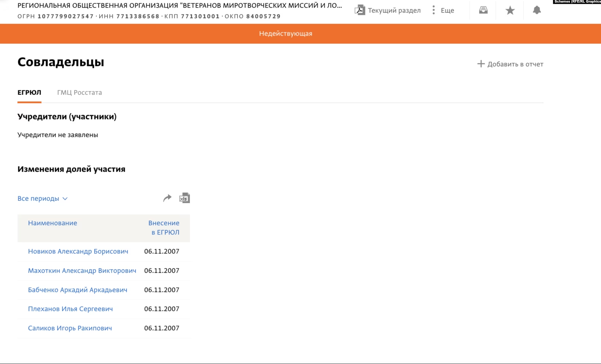Image resolution: width=601 pixels, height=364 pixels.
Task: Click the "Текущий раздел" text button
Action: pyautogui.click(x=394, y=11)
